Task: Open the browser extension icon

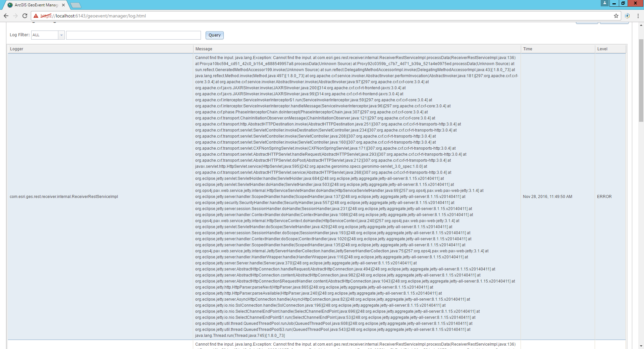Action: click(x=627, y=16)
